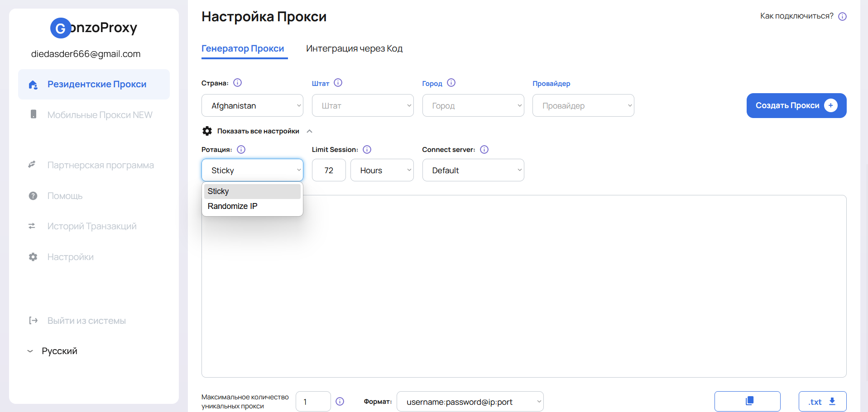The height and width of the screenshot is (412, 868).
Task: Click Показать все настройки label
Action: pyautogui.click(x=258, y=131)
